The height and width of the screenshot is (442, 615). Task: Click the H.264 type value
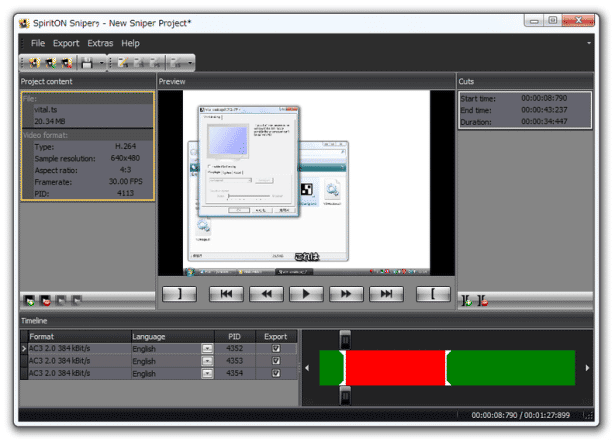pos(126,146)
